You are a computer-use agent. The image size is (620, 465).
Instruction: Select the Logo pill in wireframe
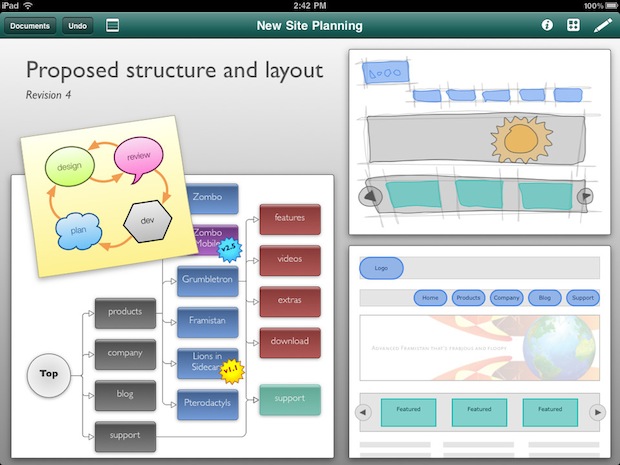381,268
